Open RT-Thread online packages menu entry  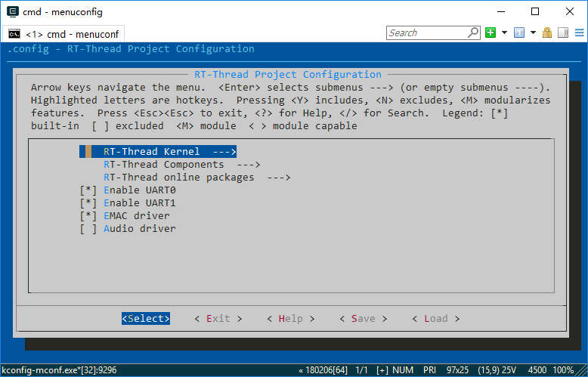[x=197, y=178]
